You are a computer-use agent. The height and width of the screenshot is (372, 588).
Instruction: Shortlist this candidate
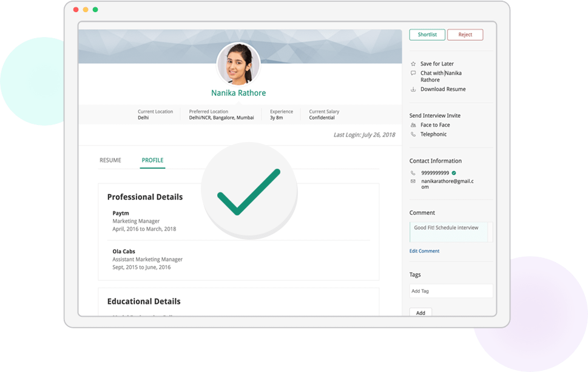427,35
